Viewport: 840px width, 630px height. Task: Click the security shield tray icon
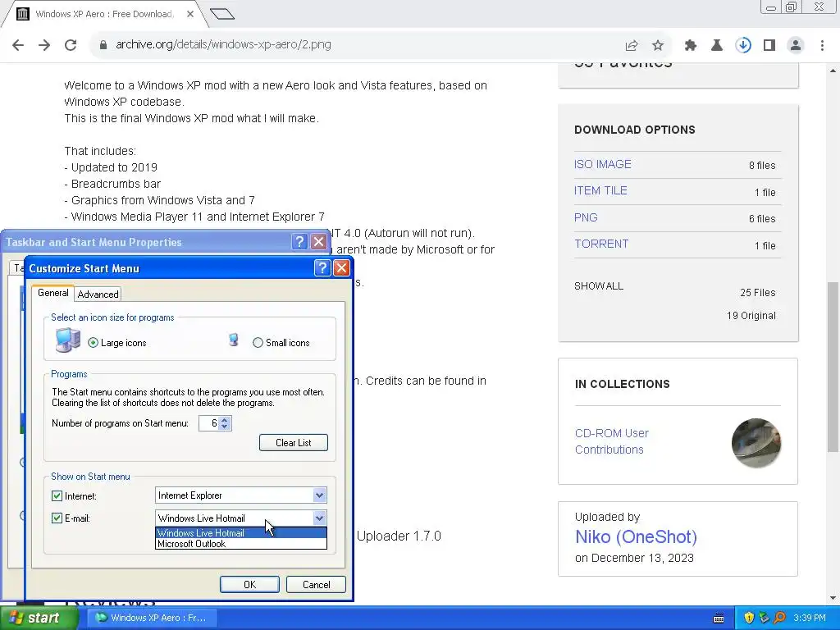[x=749, y=618]
